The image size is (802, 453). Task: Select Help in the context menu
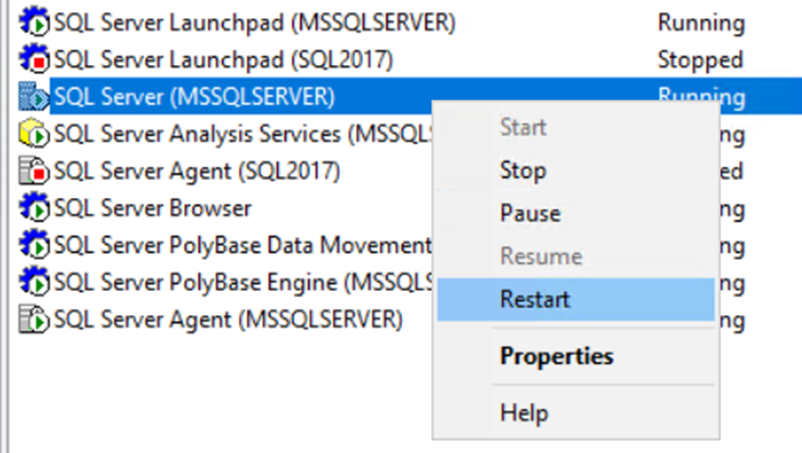[x=524, y=412]
